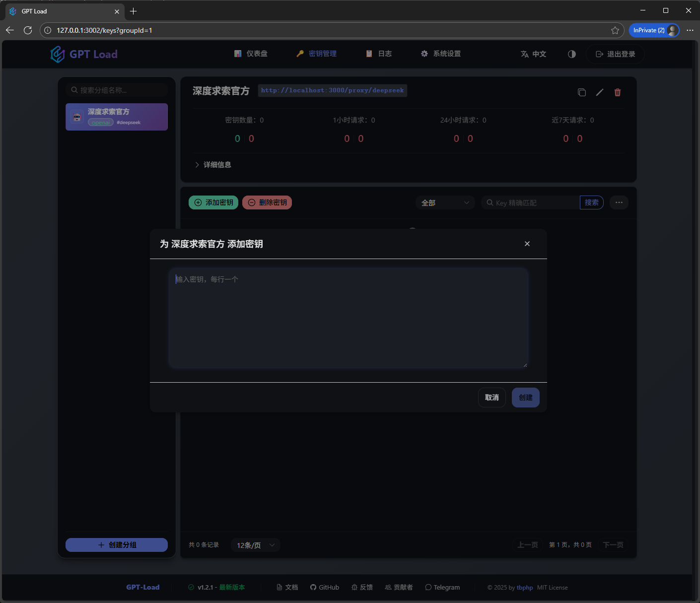Screen dimensions: 700x603
Task: Close the add key dialog
Action: point(527,244)
